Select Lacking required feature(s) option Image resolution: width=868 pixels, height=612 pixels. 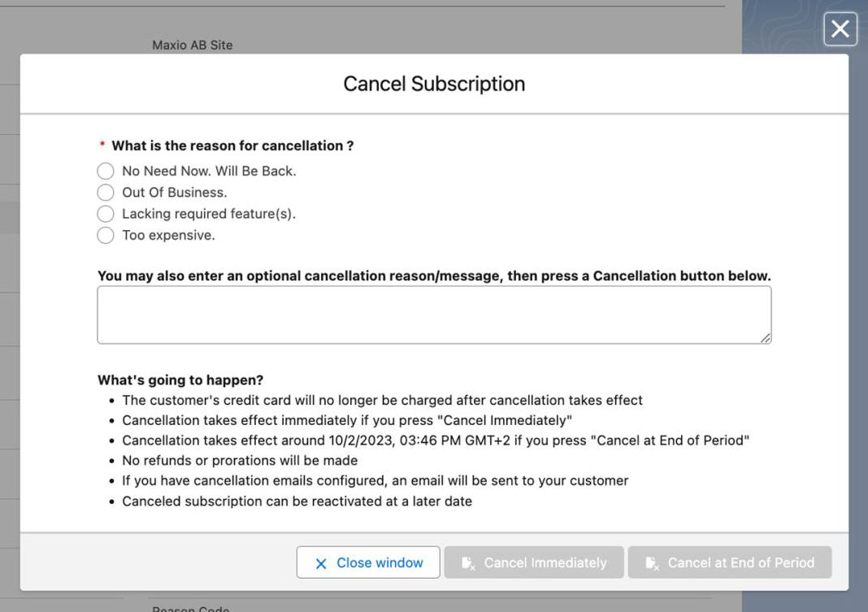point(106,214)
